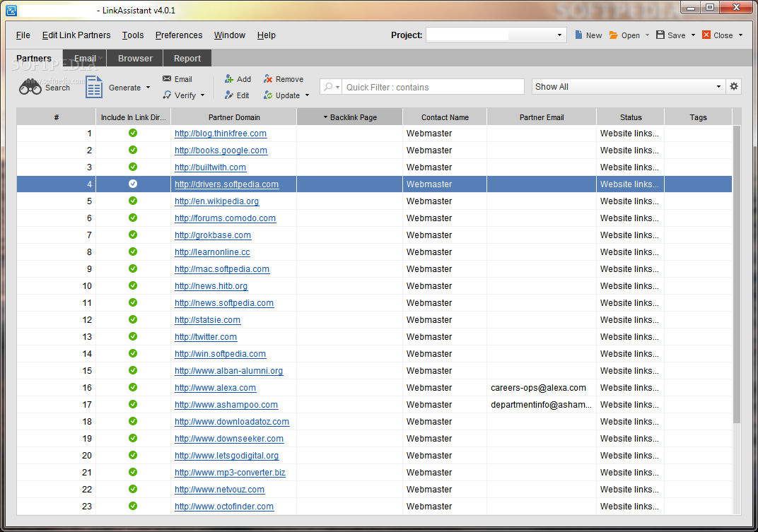The height and width of the screenshot is (532, 758).
Task: Open the Edit Link Partners menu
Action: click(76, 35)
